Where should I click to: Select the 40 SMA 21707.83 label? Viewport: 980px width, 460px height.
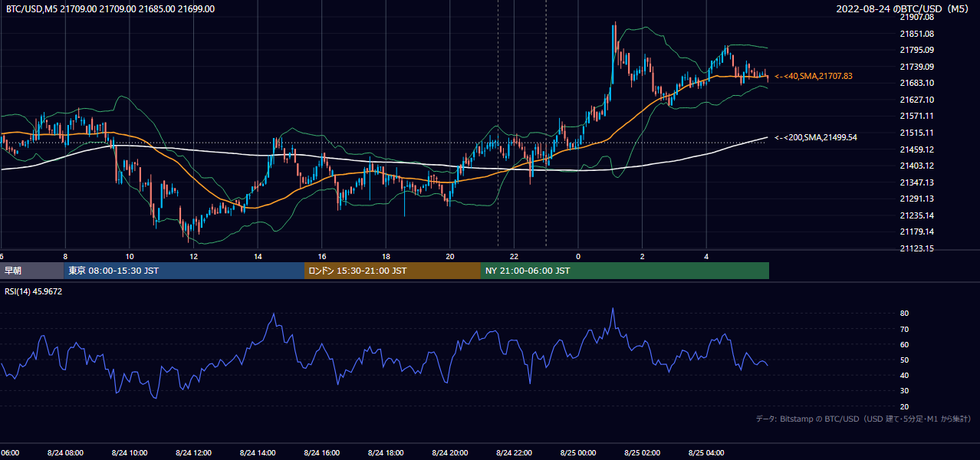click(x=814, y=77)
